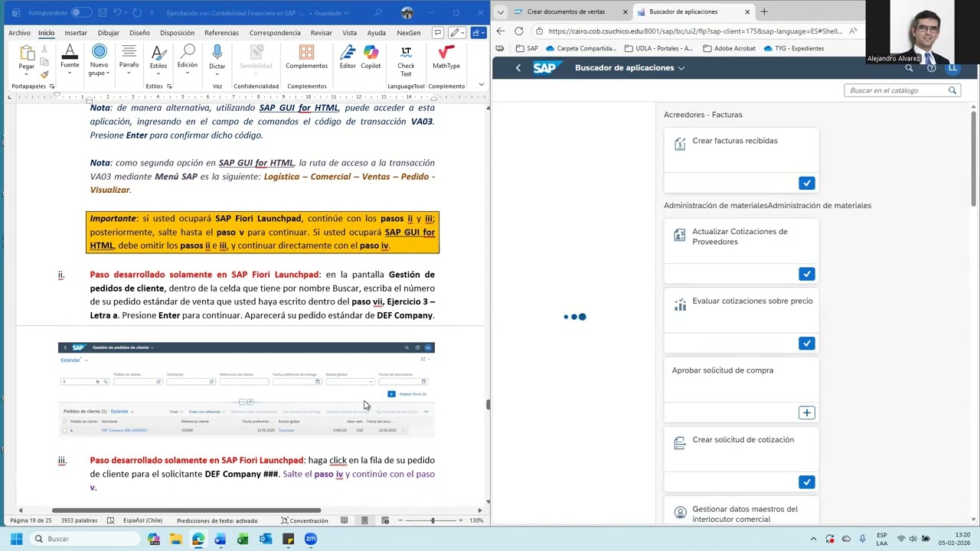This screenshot has height=551, width=980.
Task: Open the Complementos add-ins icon
Action: (306, 52)
